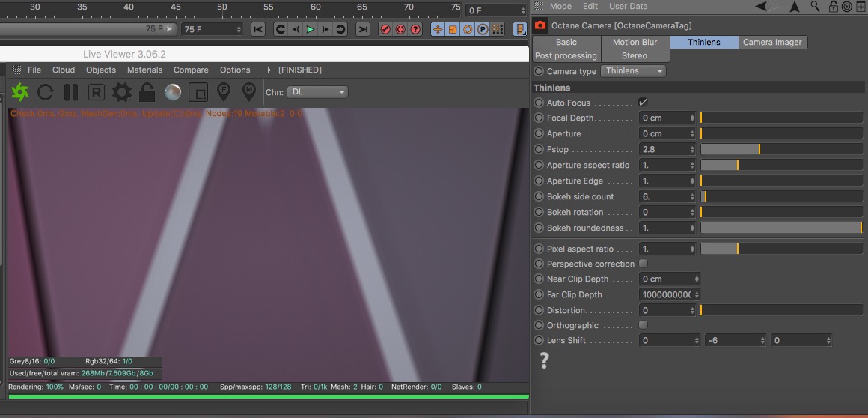Step forward one frame
The height and width of the screenshot is (418, 868).
click(x=325, y=29)
